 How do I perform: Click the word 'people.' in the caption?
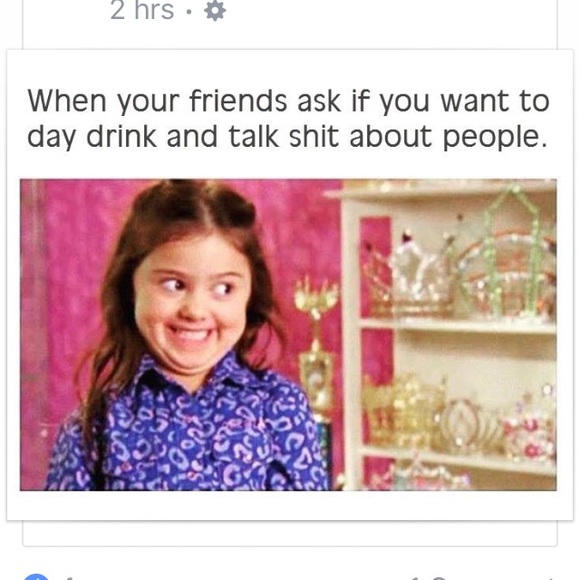coord(495,138)
